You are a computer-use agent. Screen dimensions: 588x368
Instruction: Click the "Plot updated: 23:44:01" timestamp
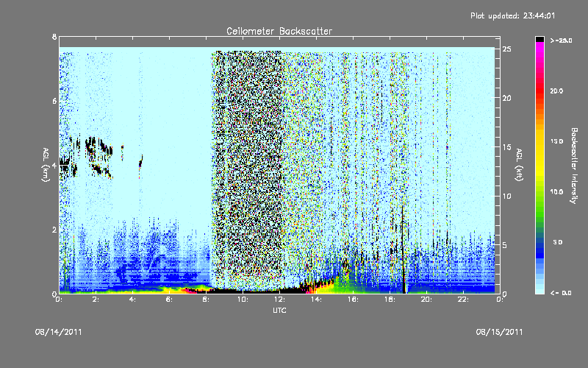pos(512,15)
